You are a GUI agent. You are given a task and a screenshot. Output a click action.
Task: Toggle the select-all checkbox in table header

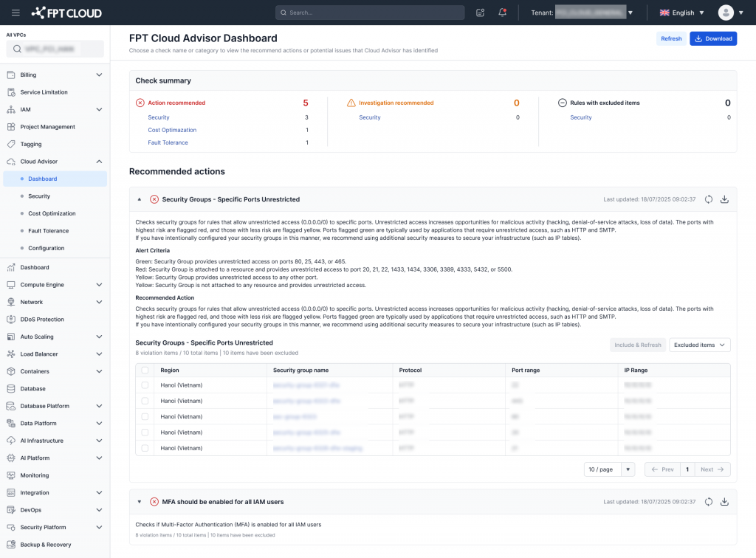[x=145, y=370]
